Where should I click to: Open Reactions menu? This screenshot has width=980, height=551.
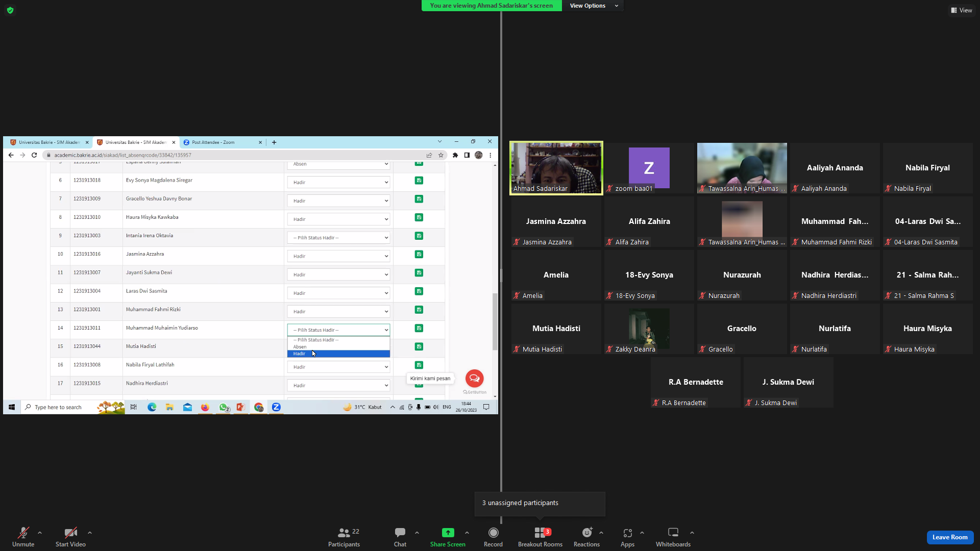(x=586, y=537)
